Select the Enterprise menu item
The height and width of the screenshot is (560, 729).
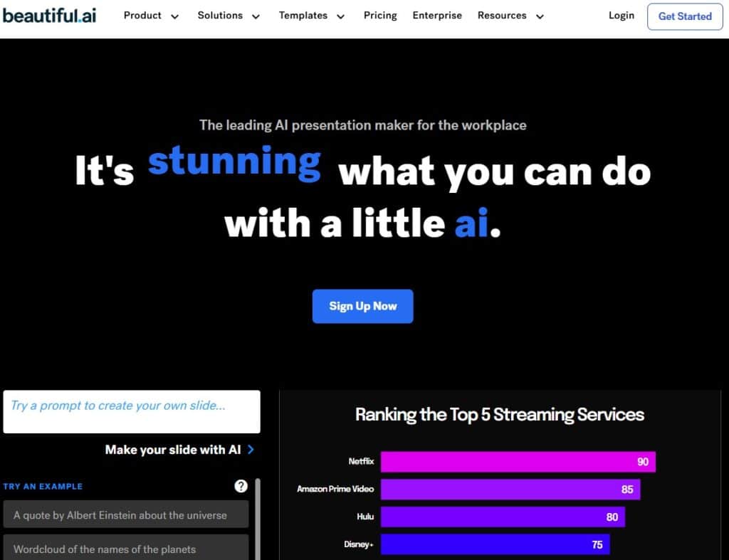(x=436, y=16)
